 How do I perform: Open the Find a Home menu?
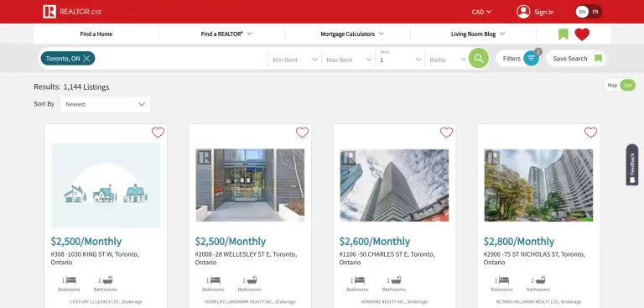pos(96,34)
